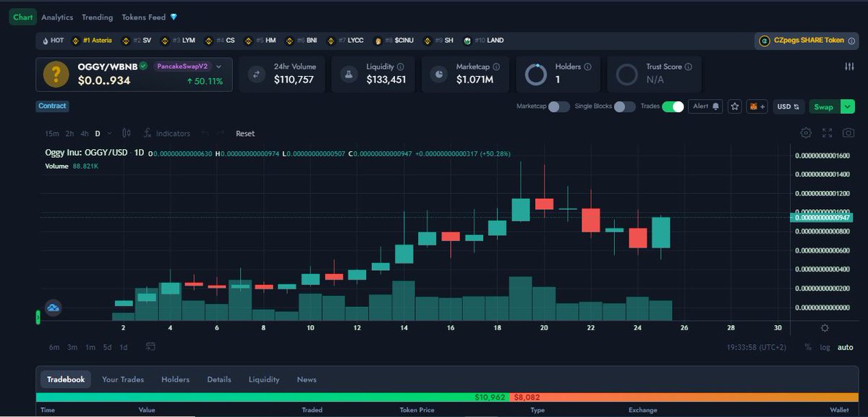Open the timezone 19:33:58 (UTC+2) menu

tap(757, 347)
